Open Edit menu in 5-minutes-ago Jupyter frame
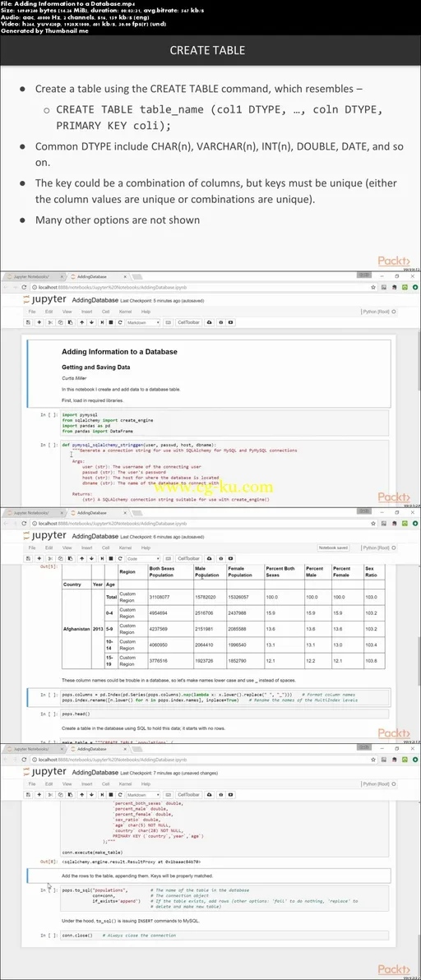Viewport: 421px width, 980px height. 49,312
